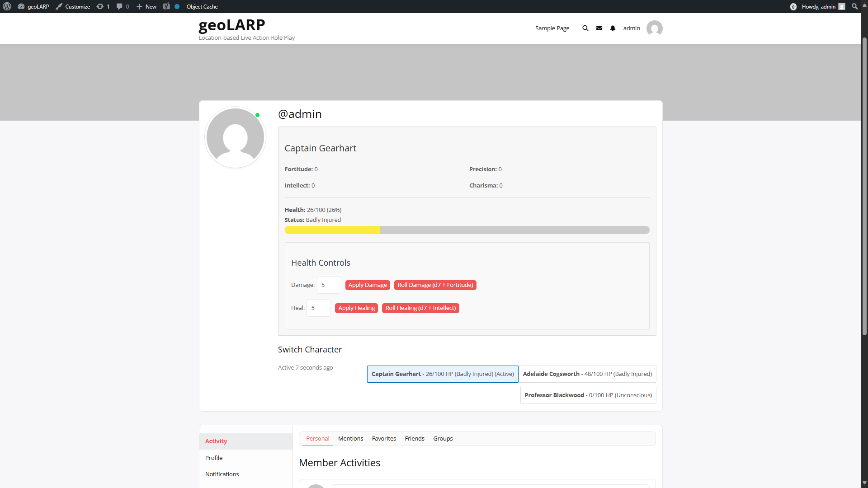Click the yellow health progress bar
This screenshot has width=868, height=488.
[332, 230]
